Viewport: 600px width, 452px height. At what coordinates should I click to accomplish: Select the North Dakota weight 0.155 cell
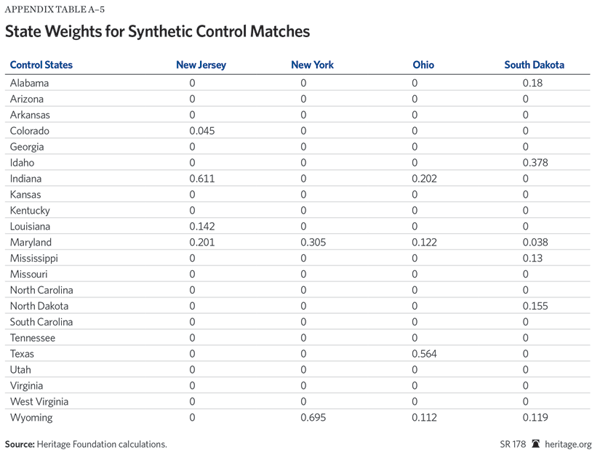(536, 305)
